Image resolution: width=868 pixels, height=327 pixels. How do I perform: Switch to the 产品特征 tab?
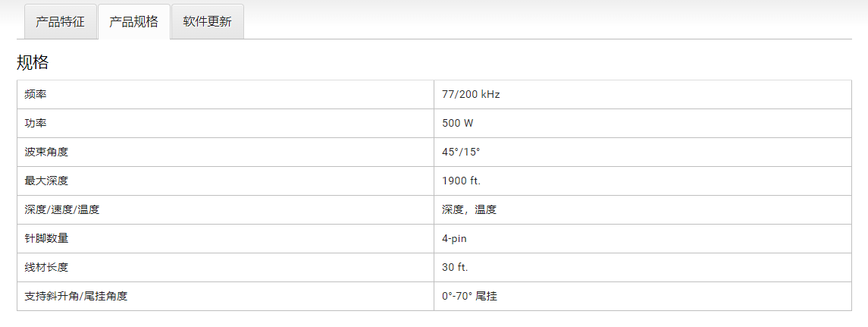tap(60, 22)
